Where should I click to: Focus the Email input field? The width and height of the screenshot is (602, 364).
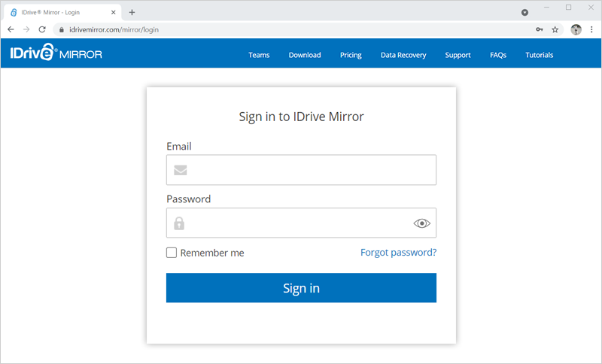(302, 170)
